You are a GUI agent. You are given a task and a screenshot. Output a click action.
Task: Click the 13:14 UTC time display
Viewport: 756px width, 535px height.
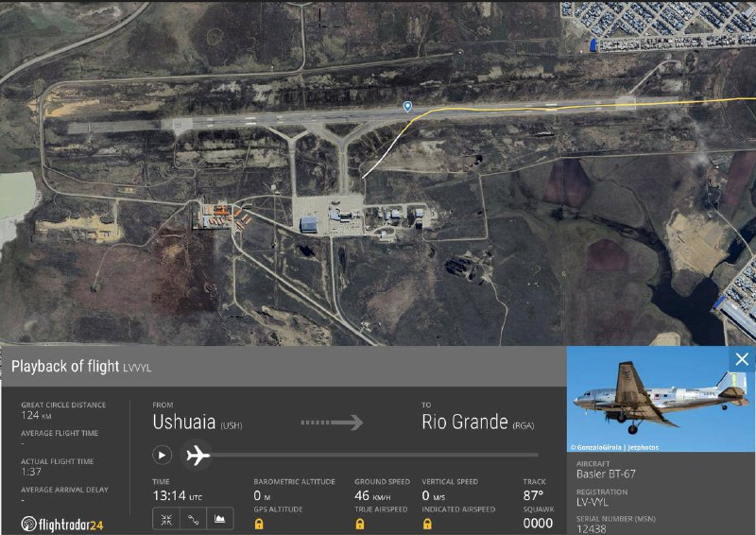tap(177, 495)
